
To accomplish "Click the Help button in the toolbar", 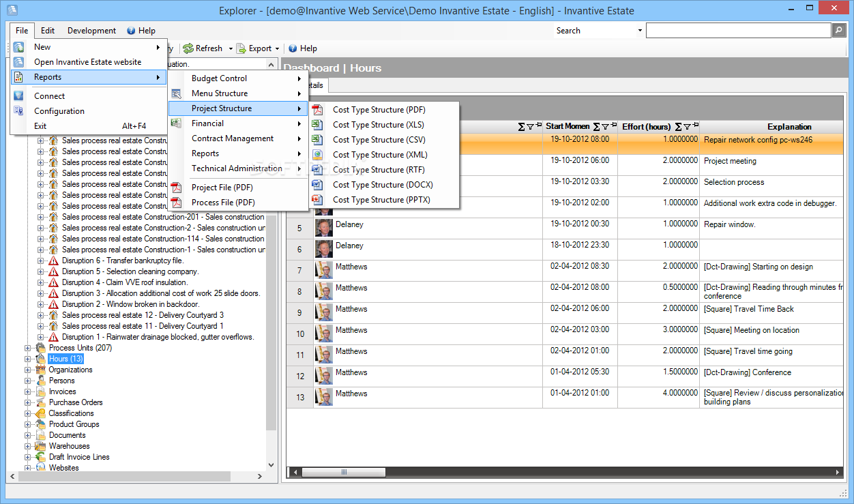I will [x=302, y=48].
